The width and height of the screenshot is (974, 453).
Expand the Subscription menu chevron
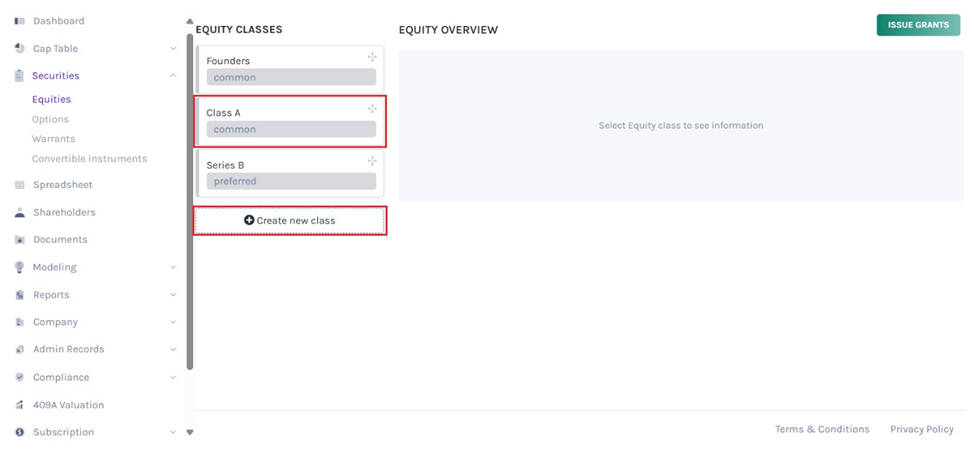click(x=173, y=432)
